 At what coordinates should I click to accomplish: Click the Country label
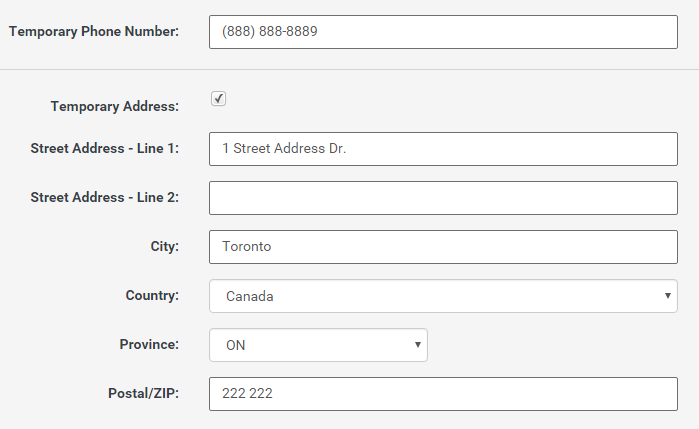152,296
